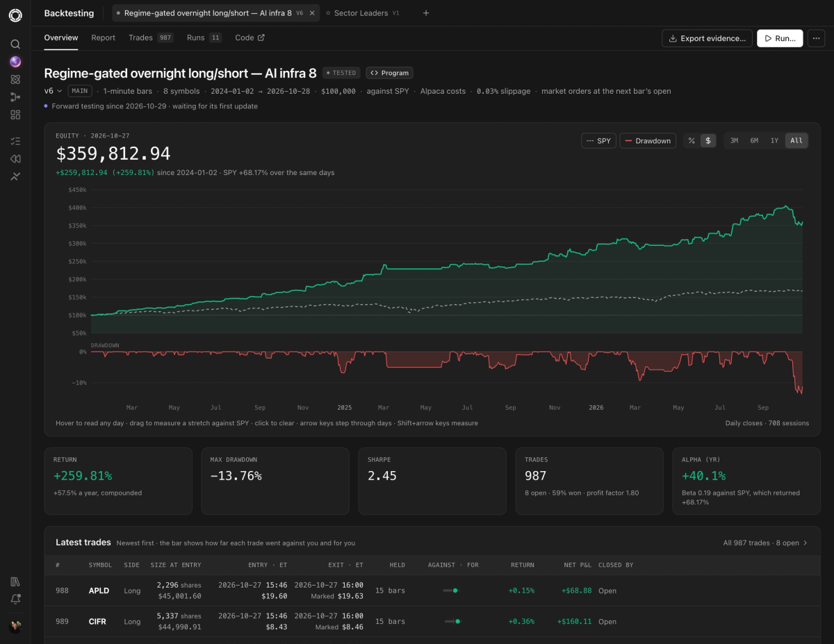
Task: Click the Alpha (YR) +40.1% card
Action: pos(746,481)
